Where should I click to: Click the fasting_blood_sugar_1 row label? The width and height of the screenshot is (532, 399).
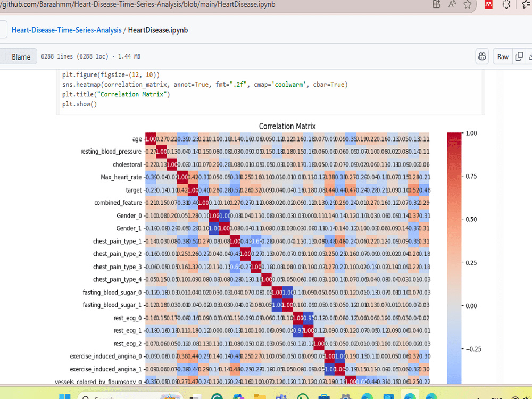coord(112,305)
